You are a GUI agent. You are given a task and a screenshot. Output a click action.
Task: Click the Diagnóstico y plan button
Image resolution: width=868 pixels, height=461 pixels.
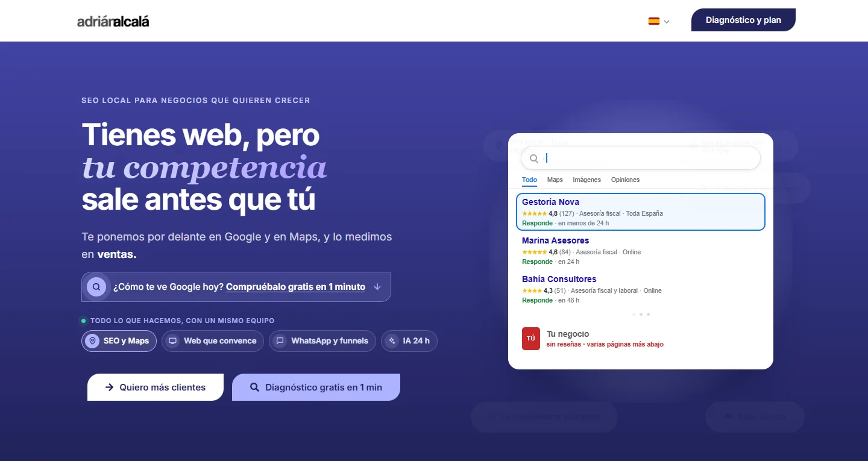point(743,20)
